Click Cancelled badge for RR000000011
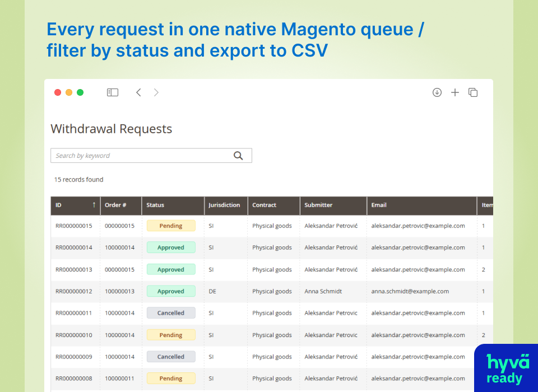The width and height of the screenshot is (538, 392). click(171, 313)
